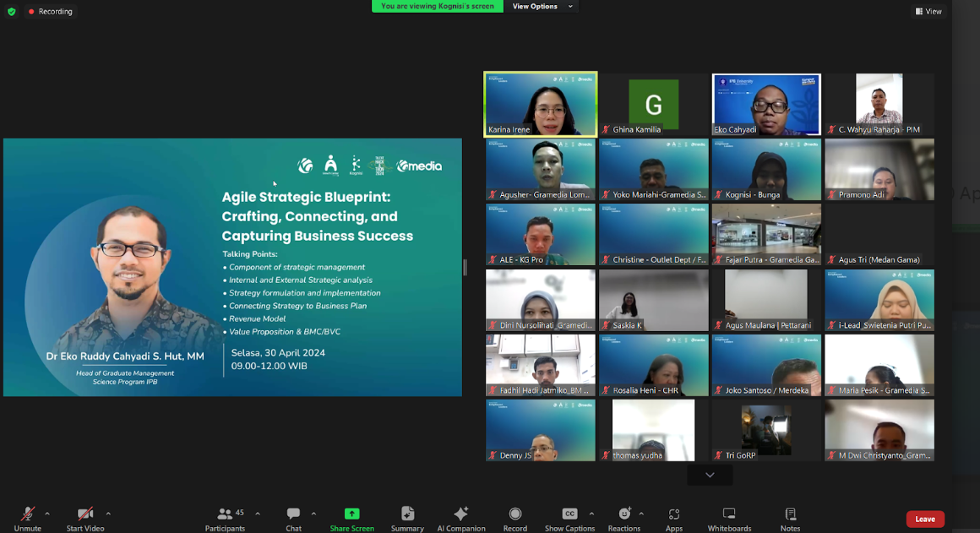Viewport: 980px width, 533px height.
Task: Click the View layout button
Action: pyautogui.click(x=928, y=11)
